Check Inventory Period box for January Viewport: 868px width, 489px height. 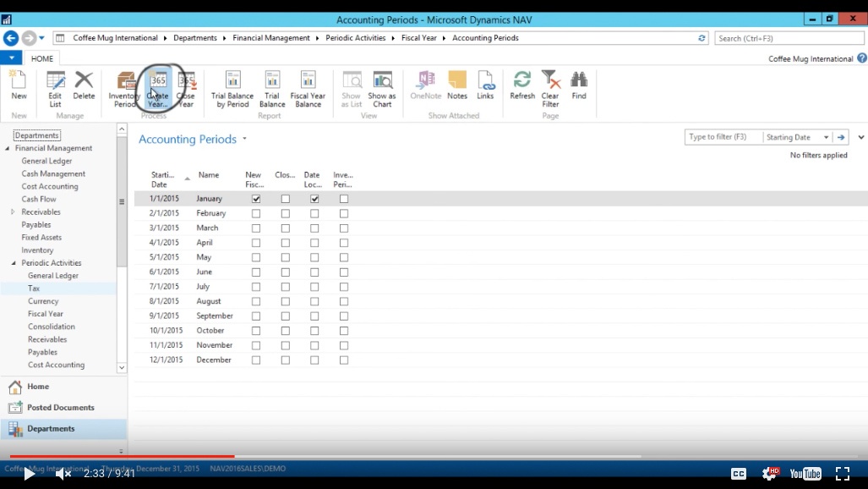(x=344, y=199)
